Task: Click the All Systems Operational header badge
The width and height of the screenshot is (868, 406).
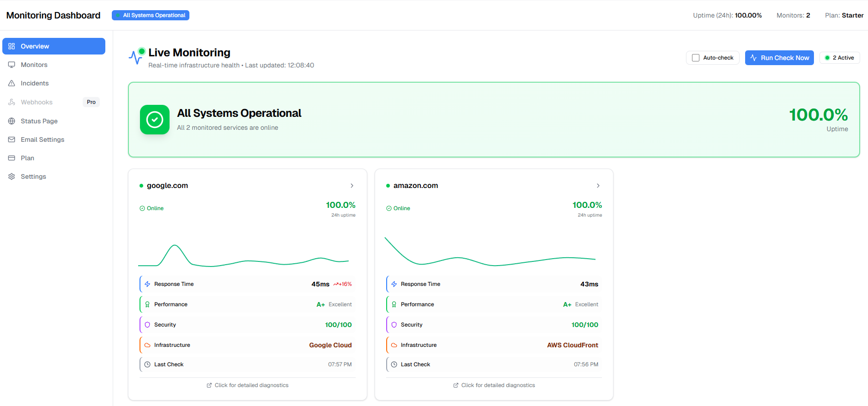Action: 151,15
